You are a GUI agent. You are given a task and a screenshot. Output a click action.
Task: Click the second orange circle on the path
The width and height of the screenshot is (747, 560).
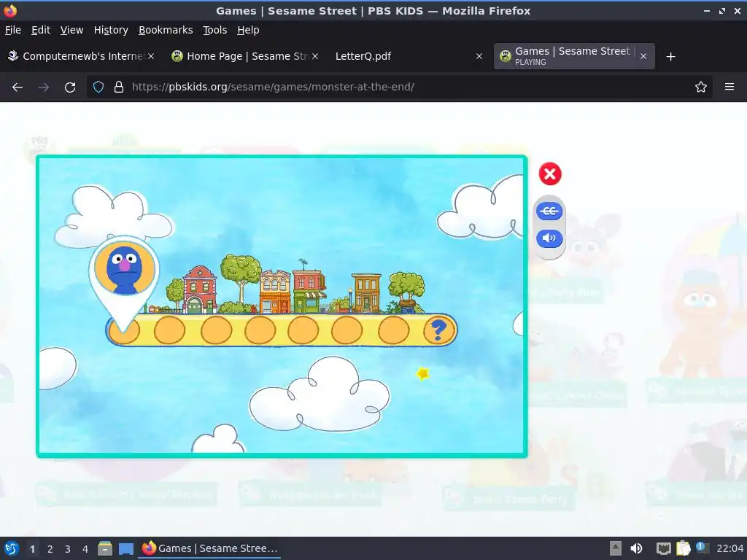pos(169,330)
